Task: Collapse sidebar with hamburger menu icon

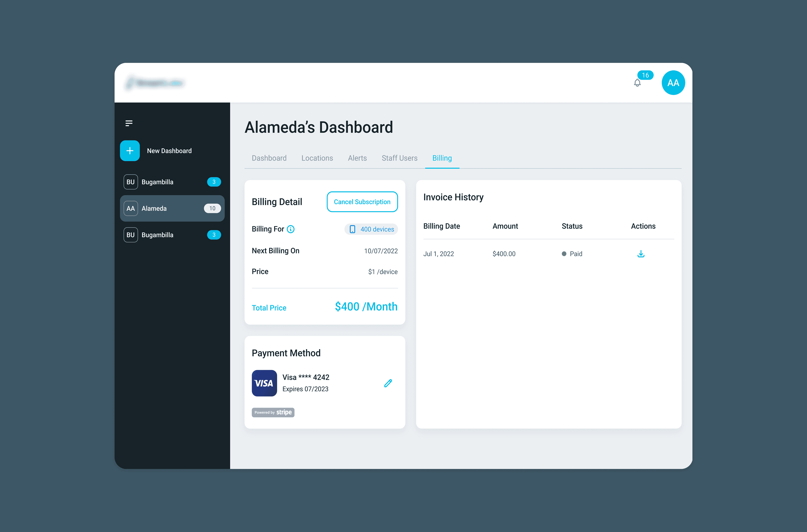Action: [x=129, y=123]
